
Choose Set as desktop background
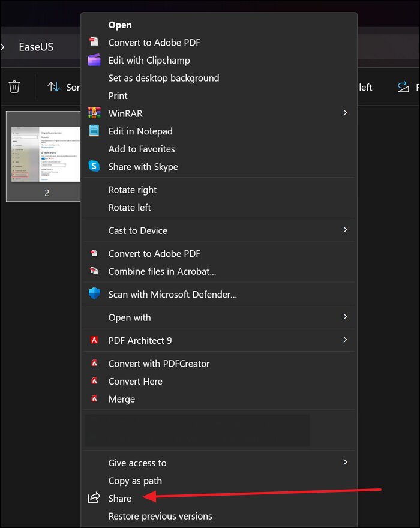pos(163,78)
